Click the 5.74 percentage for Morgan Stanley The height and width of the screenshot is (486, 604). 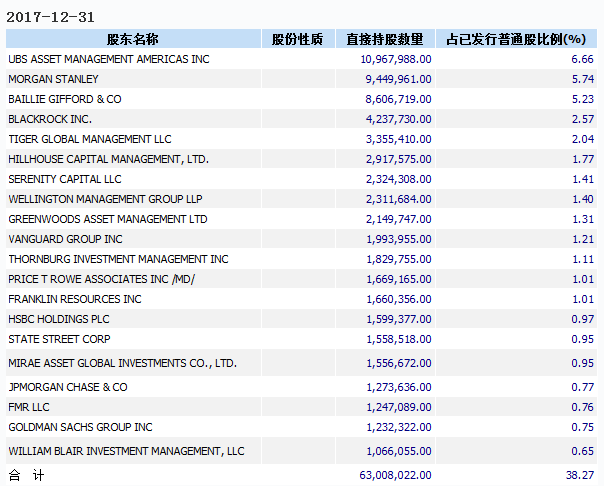tap(582, 79)
